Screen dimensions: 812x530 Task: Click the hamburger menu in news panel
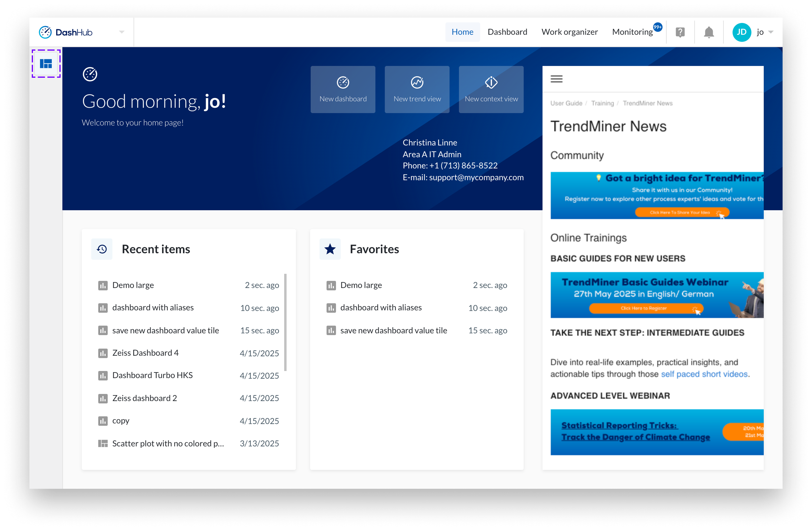click(556, 79)
